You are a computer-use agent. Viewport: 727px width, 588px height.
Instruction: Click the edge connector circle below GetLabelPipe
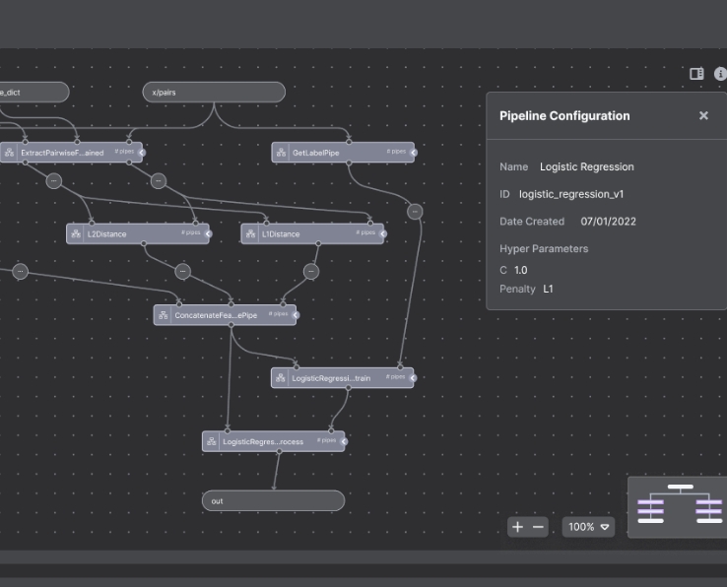click(x=415, y=211)
